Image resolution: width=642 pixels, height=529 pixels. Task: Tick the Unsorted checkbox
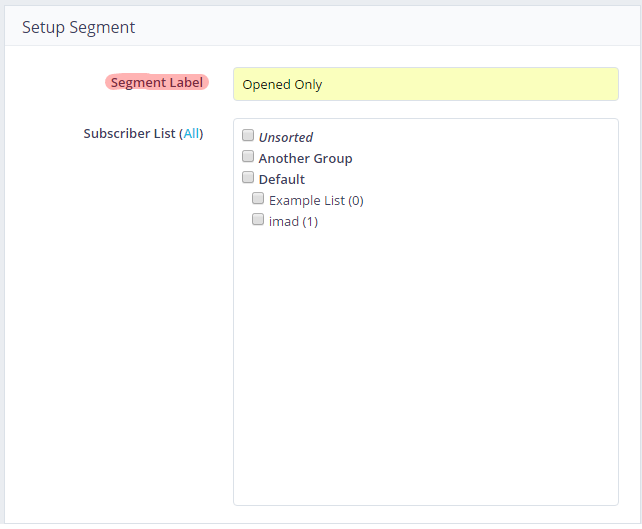[x=248, y=136]
